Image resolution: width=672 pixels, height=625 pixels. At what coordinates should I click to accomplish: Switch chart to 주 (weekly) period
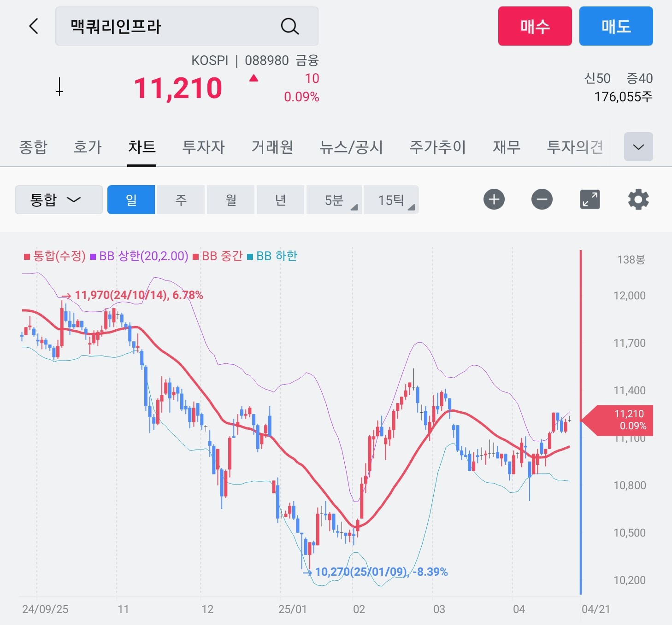coord(181,200)
